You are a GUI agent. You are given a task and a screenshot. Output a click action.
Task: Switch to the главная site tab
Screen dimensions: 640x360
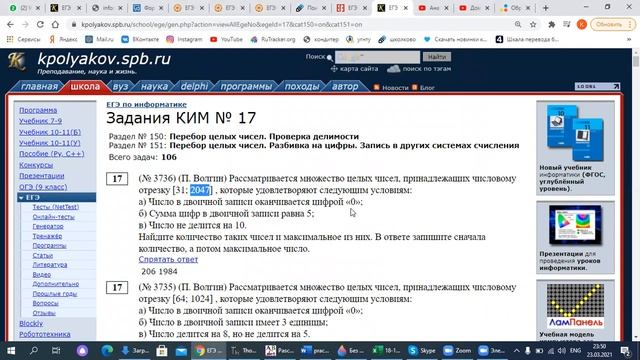coord(39,87)
